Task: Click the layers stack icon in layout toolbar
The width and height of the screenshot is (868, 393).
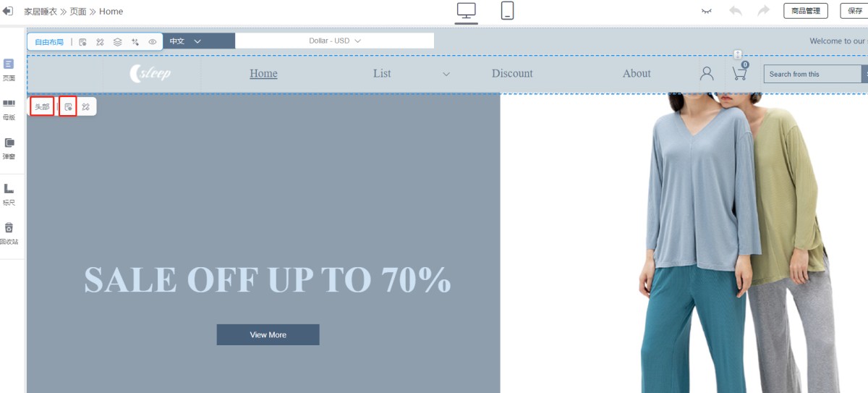Action: pos(117,42)
